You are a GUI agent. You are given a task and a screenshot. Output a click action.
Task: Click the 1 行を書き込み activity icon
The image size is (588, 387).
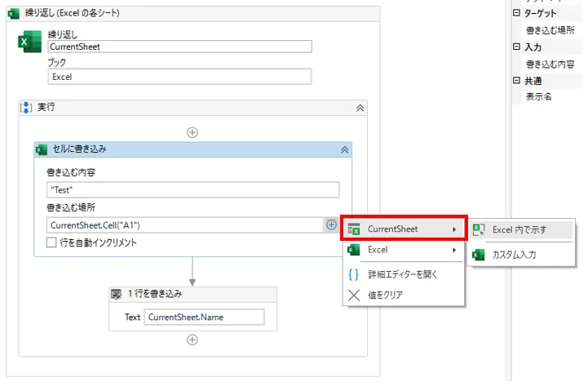117,294
